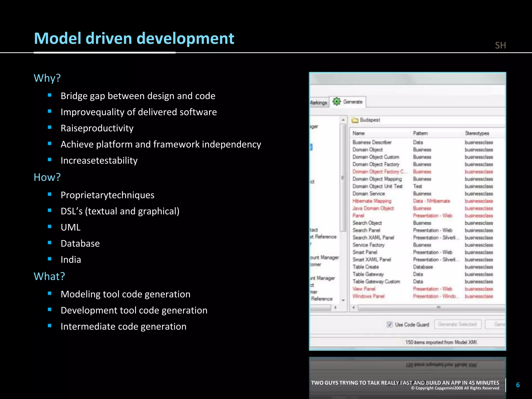Sort list by Stereotypes column header
532x399 pixels.
pyautogui.click(x=477, y=133)
